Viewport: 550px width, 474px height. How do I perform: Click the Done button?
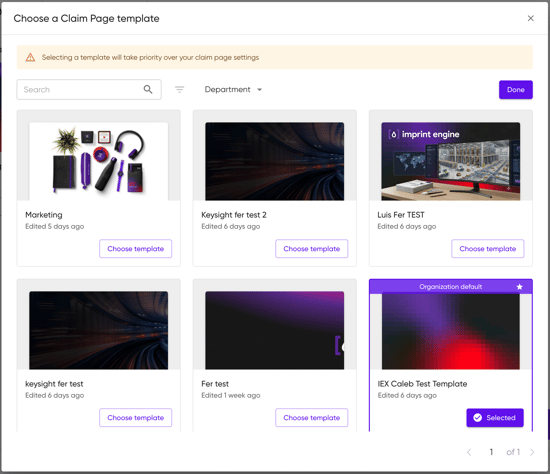coord(516,90)
